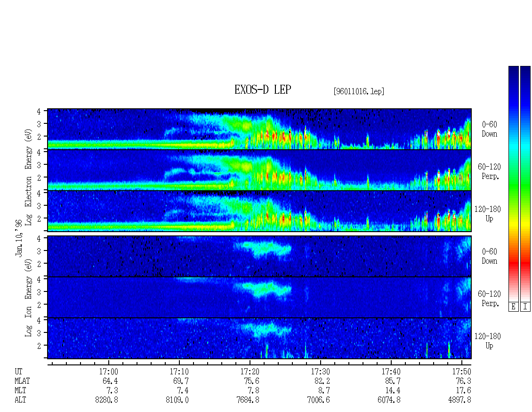532x412 pixels.
Task: Click the ion 60-120 Perp. panel label
Action: [489, 299]
